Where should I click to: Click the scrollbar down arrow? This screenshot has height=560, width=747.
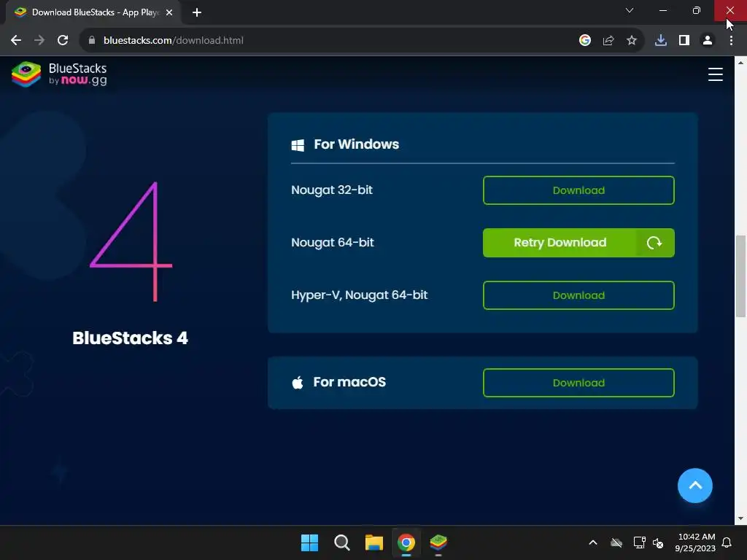point(741,518)
